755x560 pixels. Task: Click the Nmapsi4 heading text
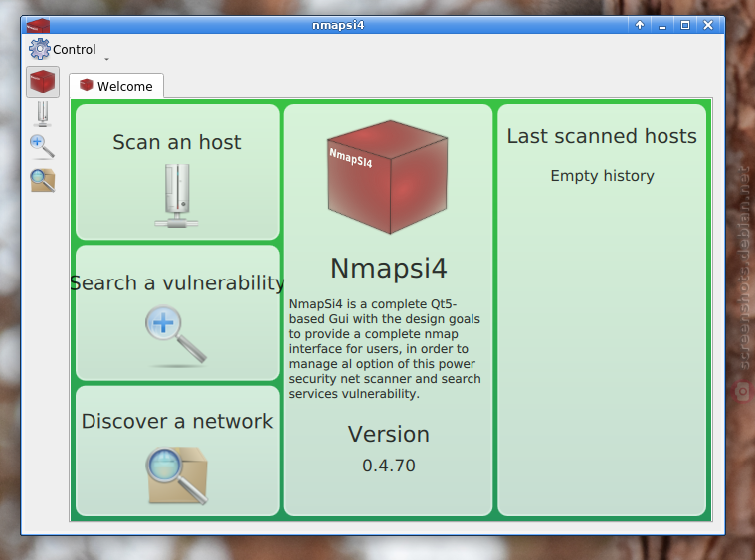point(389,268)
